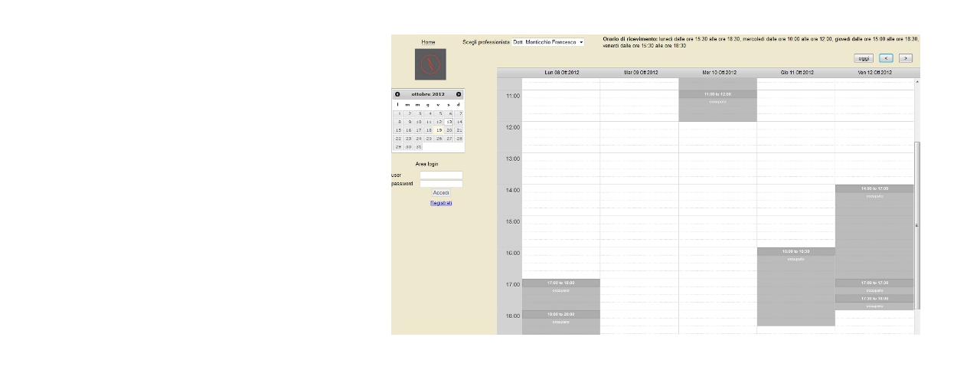980x383 pixels.
Task: Go to next month in mini calendar
Action: [x=459, y=94]
